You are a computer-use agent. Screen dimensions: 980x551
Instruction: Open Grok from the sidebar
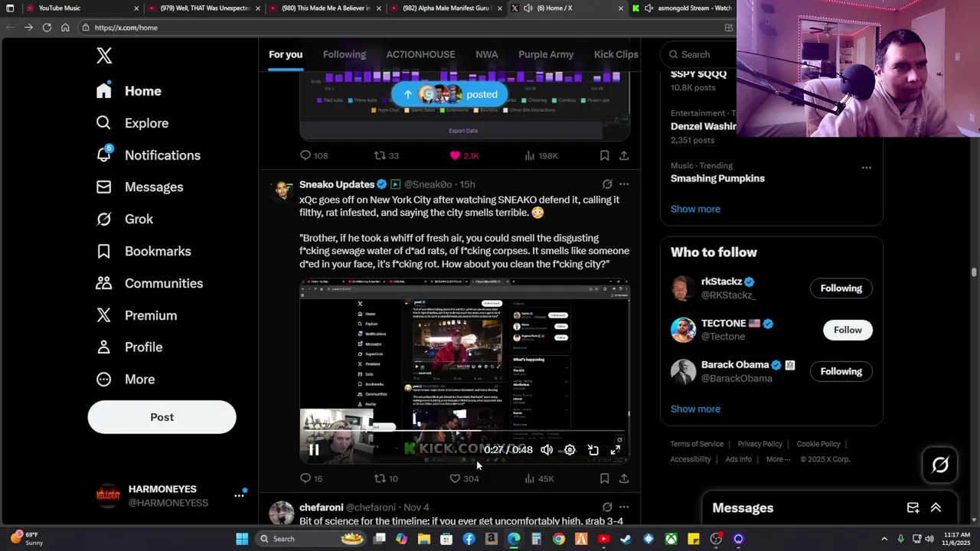coord(124,220)
